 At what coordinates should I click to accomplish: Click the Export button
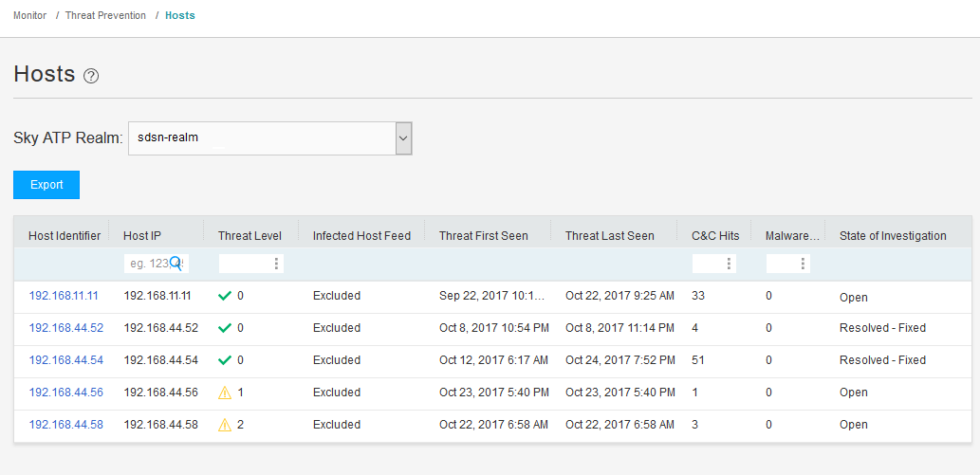(46, 185)
